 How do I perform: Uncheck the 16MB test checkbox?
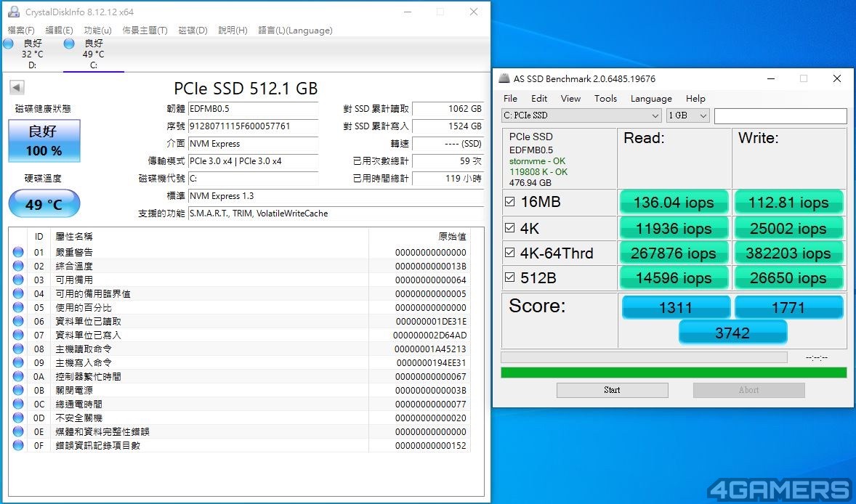(x=510, y=202)
